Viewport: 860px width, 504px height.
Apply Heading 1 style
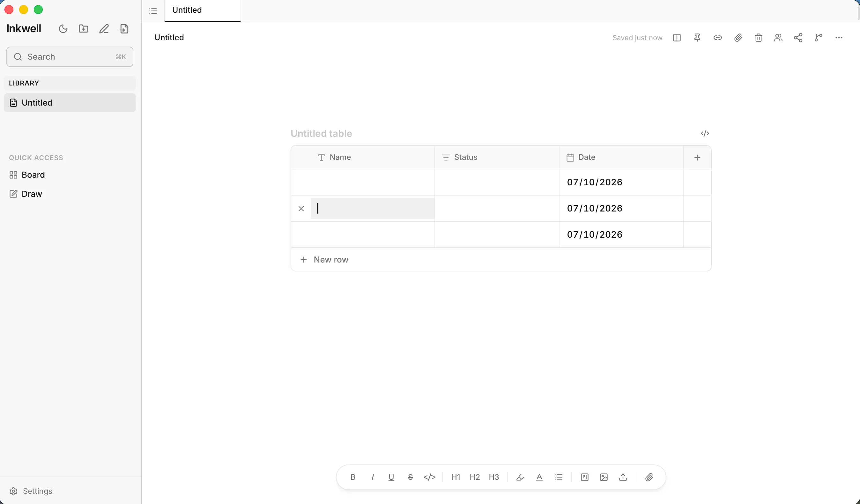point(456,477)
